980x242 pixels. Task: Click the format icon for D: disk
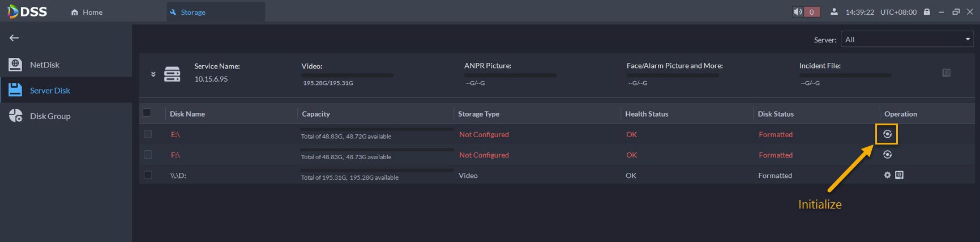coord(899,175)
